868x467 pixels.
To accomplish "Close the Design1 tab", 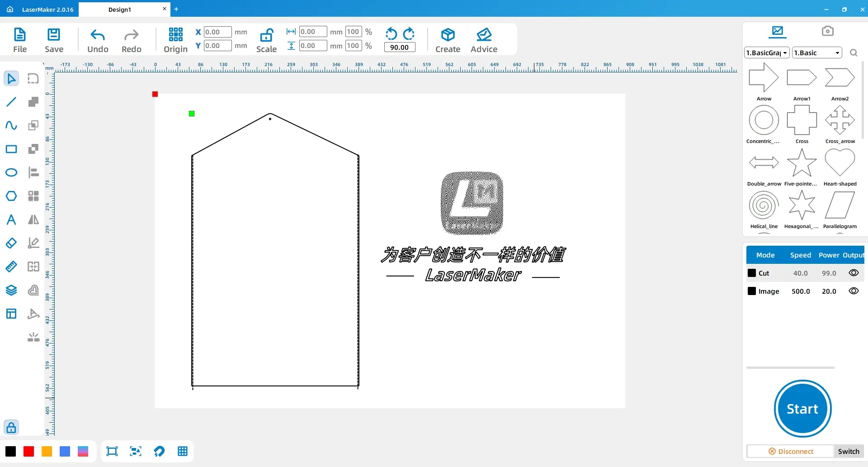I will pyautogui.click(x=165, y=9).
